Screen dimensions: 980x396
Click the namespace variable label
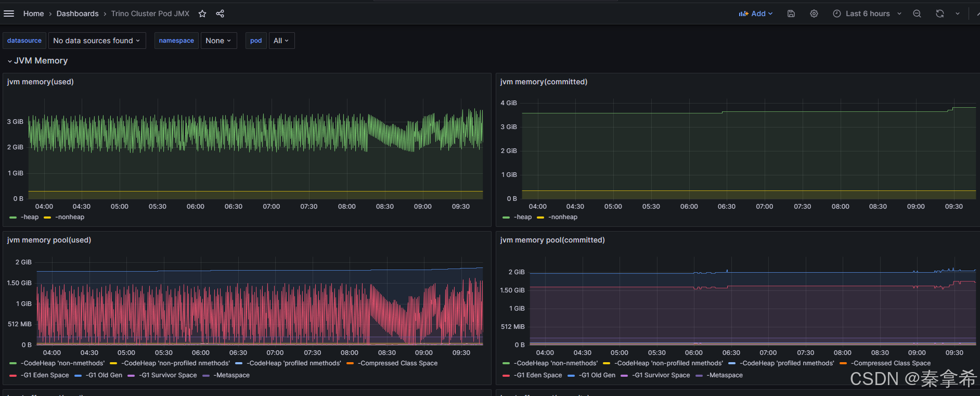point(176,41)
